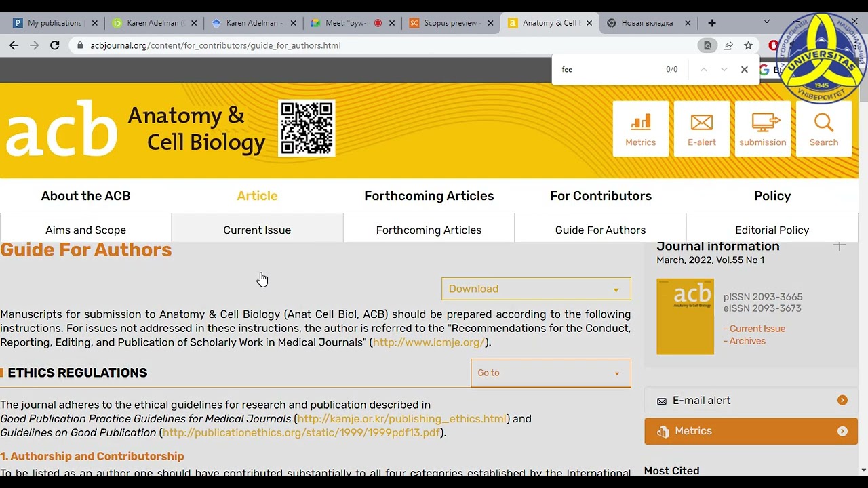
Task: Expand Journal information with plus icon
Action: 839,246
